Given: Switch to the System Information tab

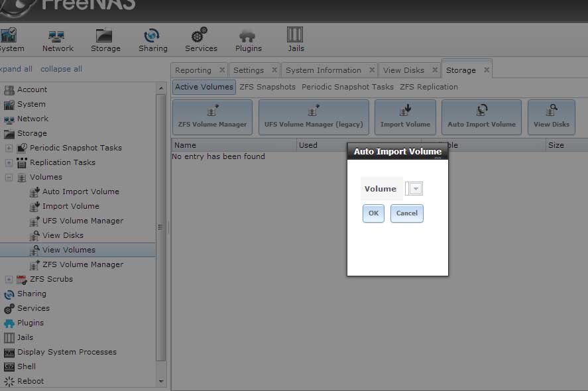Looking at the screenshot, I should click(x=323, y=70).
